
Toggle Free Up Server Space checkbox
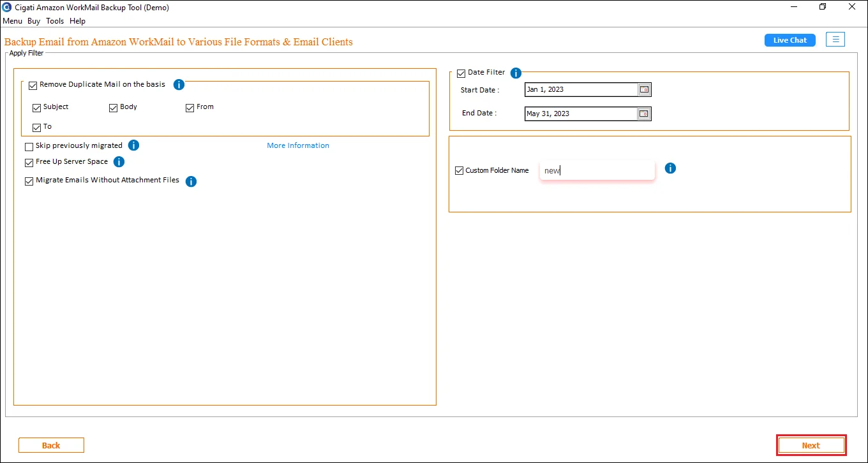pyautogui.click(x=29, y=163)
